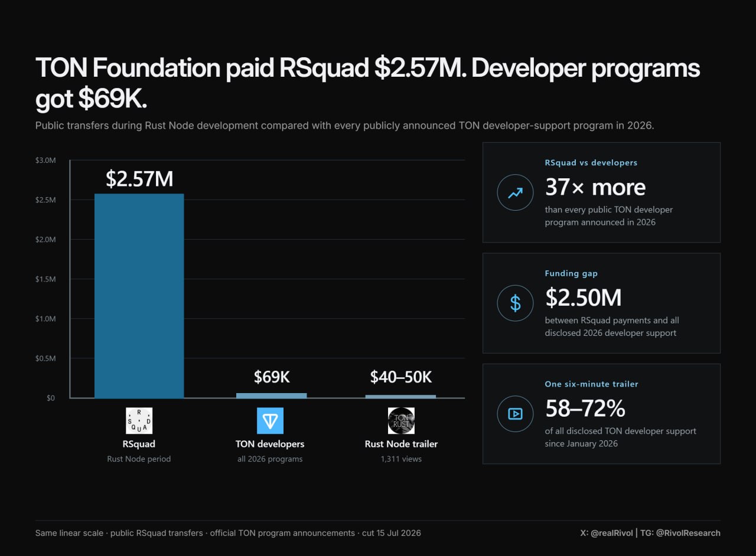Click the blue TON logo under the chart
Screen dimensions: 756x556
270,421
